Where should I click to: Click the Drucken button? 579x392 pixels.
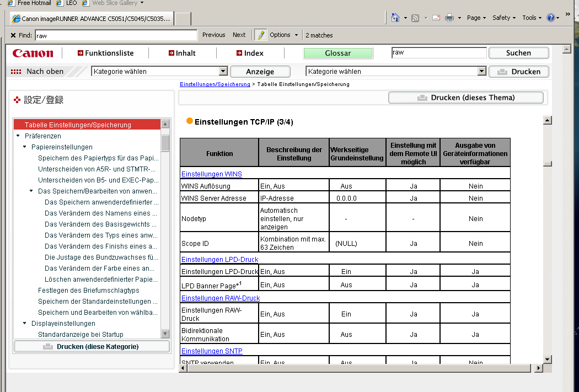point(518,72)
